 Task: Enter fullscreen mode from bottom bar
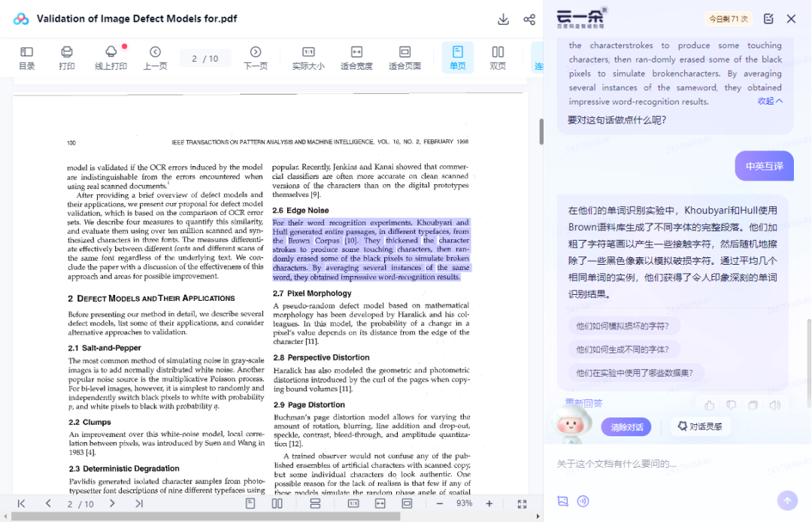point(522,504)
